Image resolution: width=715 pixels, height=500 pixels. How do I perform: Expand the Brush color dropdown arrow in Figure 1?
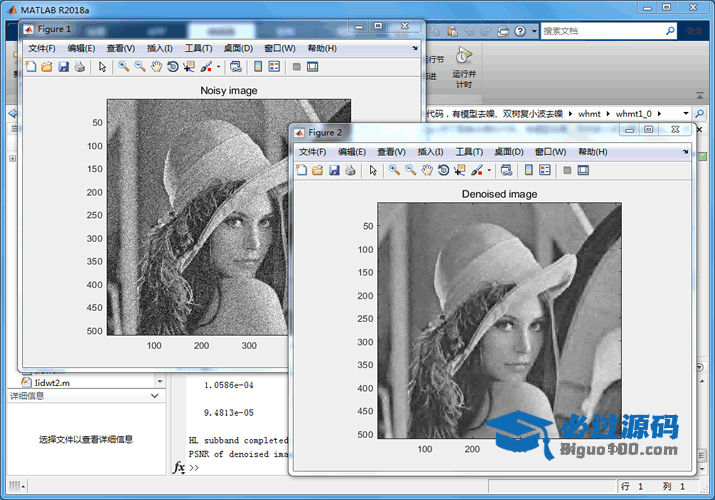(x=218, y=67)
